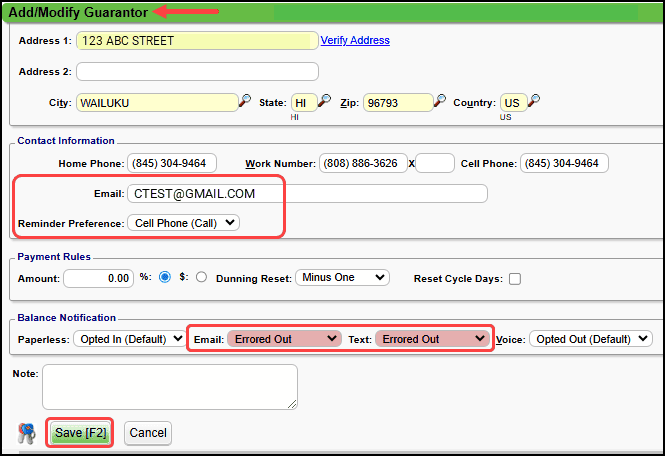
Task: Toggle the Reset Cycle Days checkbox
Action: [x=515, y=279]
